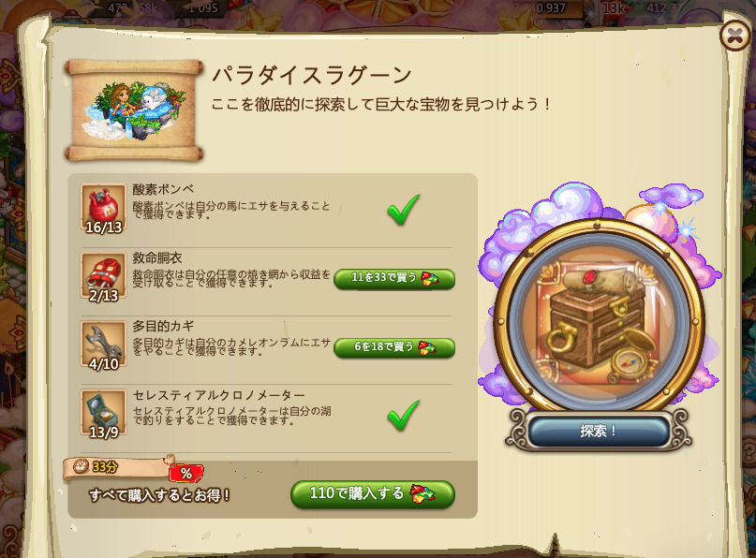Buy 6 multipurpose wrenches for 18 gems
The image size is (756, 558).
(x=394, y=348)
